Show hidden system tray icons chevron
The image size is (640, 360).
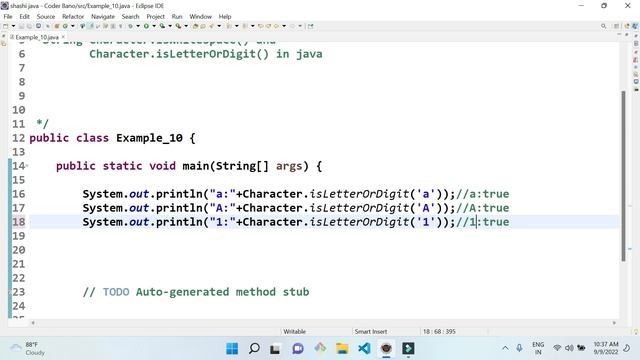coord(505,348)
